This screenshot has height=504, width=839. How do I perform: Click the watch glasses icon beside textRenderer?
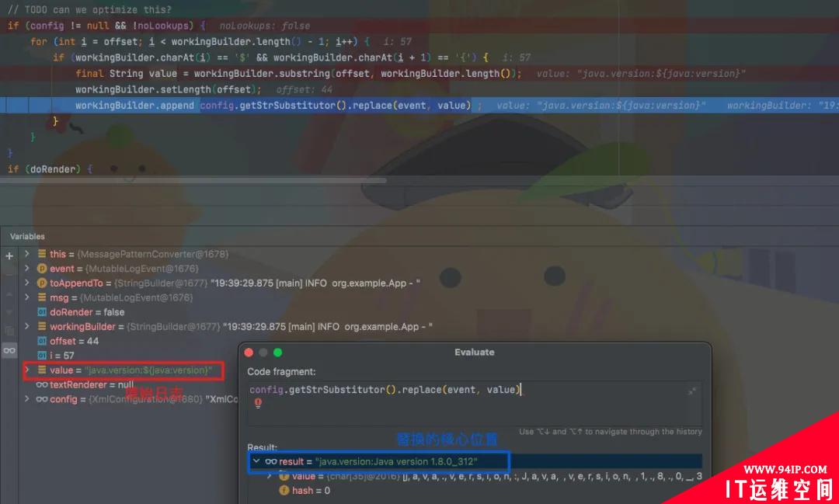pos(42,384)
